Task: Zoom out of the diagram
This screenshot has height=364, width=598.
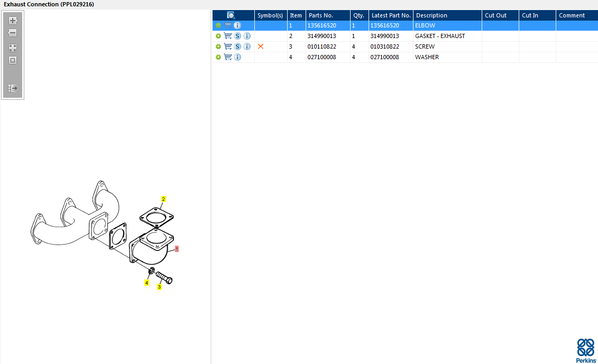Action: click(x=13, y=33)
